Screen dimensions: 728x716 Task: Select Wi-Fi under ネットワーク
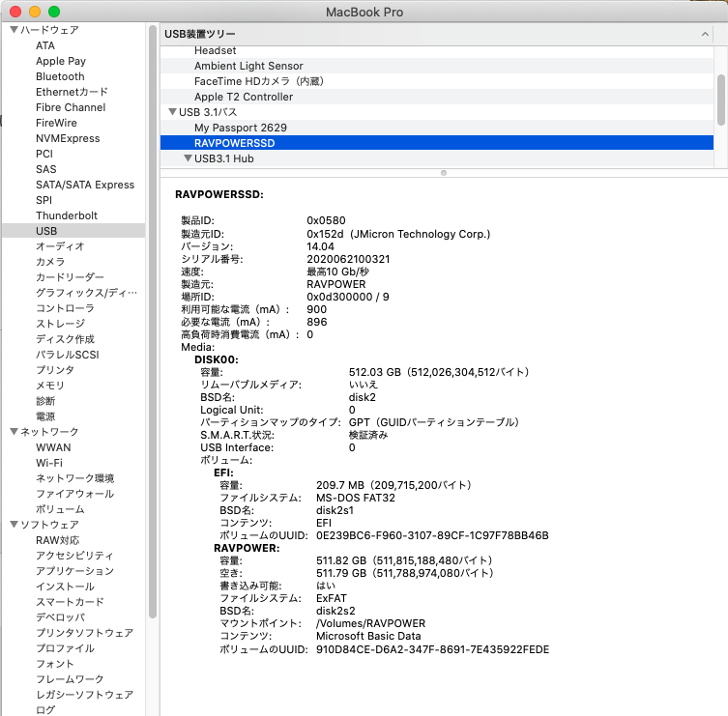(49, 463)
